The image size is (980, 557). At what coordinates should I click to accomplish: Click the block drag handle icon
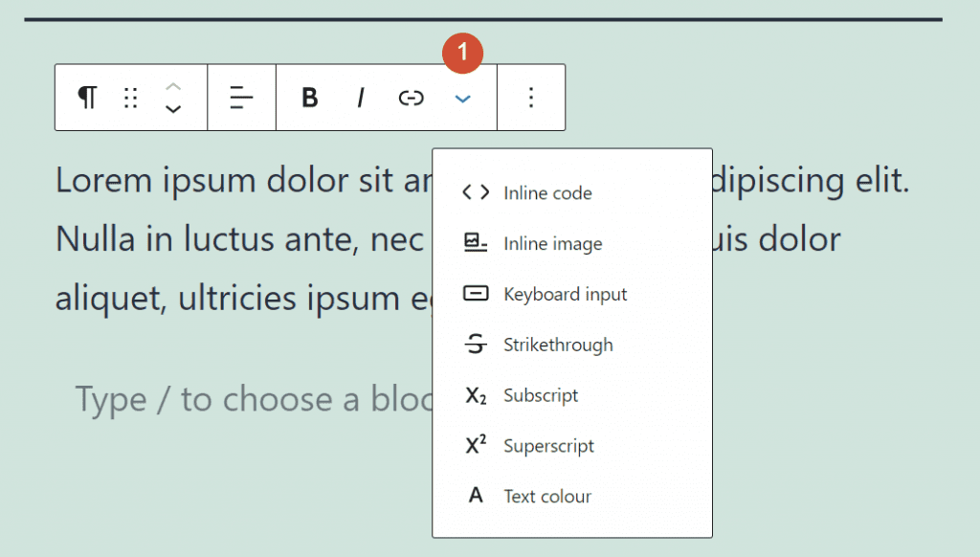click(131, 97)
